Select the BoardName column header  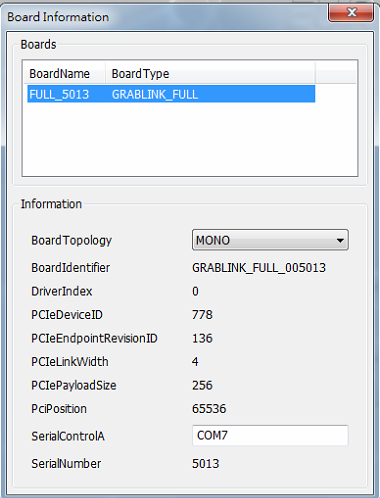click(65, 74)
